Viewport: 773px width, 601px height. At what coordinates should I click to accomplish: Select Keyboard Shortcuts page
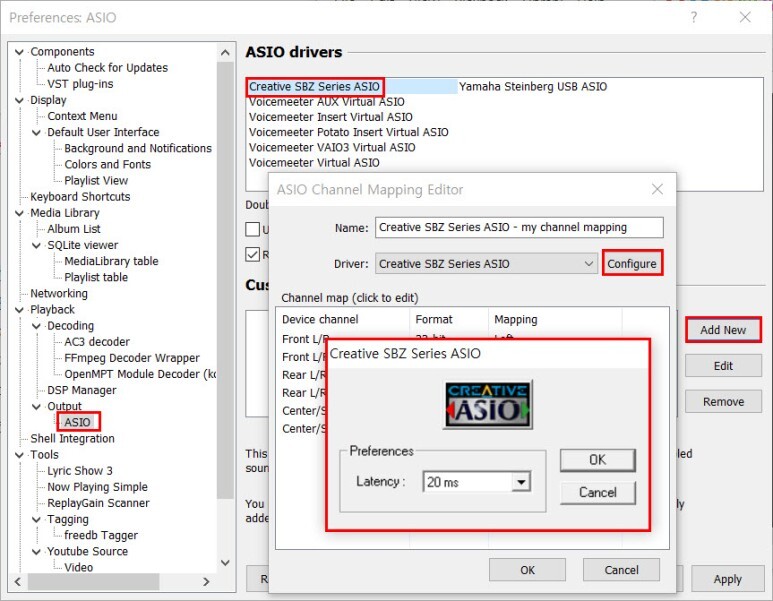click(x=80, y=197)
